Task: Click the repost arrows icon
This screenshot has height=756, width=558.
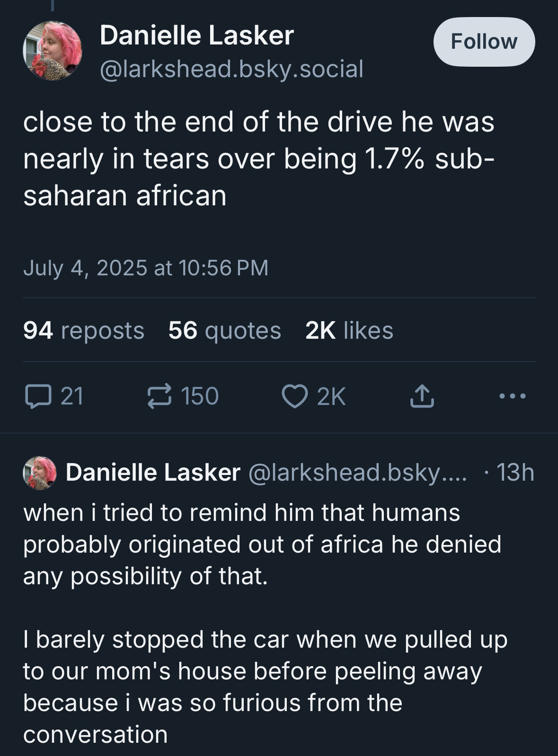Action: pos(159,396)
